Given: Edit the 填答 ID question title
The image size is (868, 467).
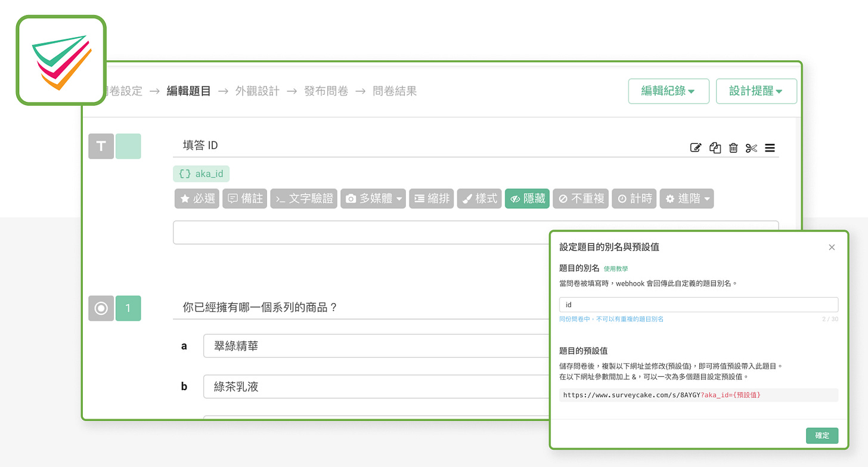Looking at the screenshot, I should (x=696, y=147).
